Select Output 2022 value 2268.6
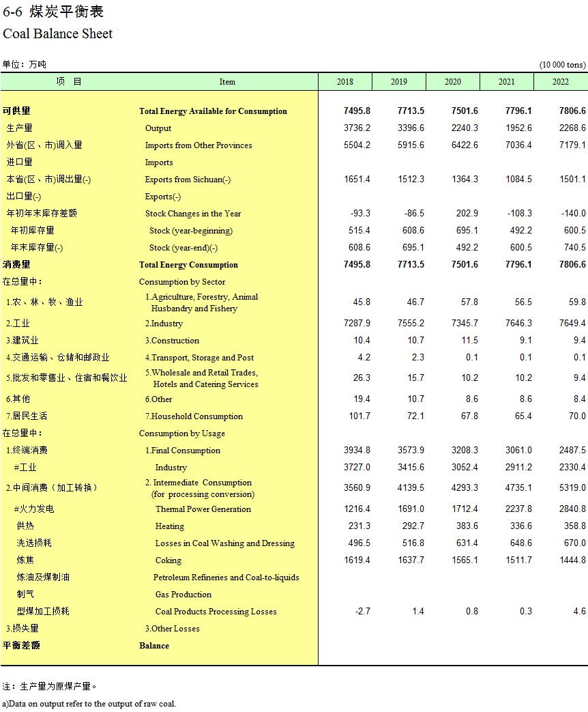This screenshot has height=712, width=588. click(x=572, y=128)
